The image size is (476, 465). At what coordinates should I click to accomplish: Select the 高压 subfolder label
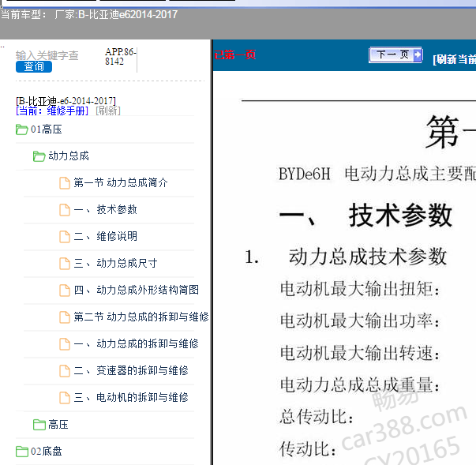tap(58, 424)
